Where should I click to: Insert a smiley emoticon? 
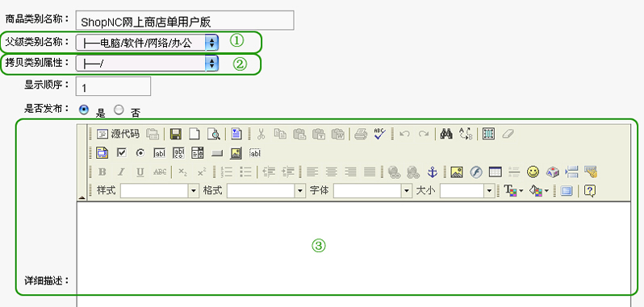coord(533,172)
